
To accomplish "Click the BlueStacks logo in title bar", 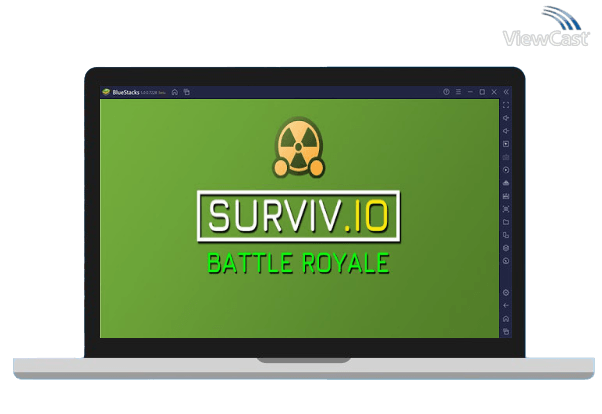I will coord(106,92).
